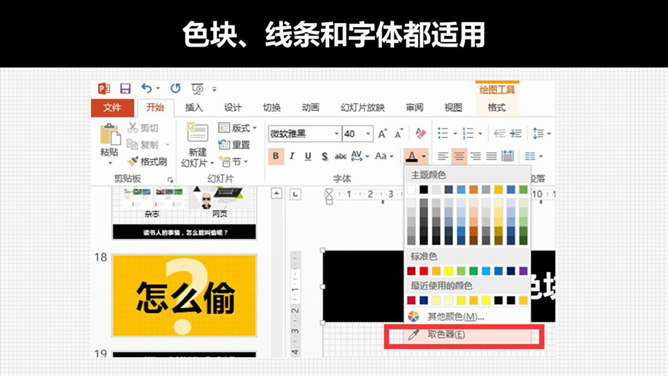
Task: Open the font size 40 dropdown
Action: 369,134
